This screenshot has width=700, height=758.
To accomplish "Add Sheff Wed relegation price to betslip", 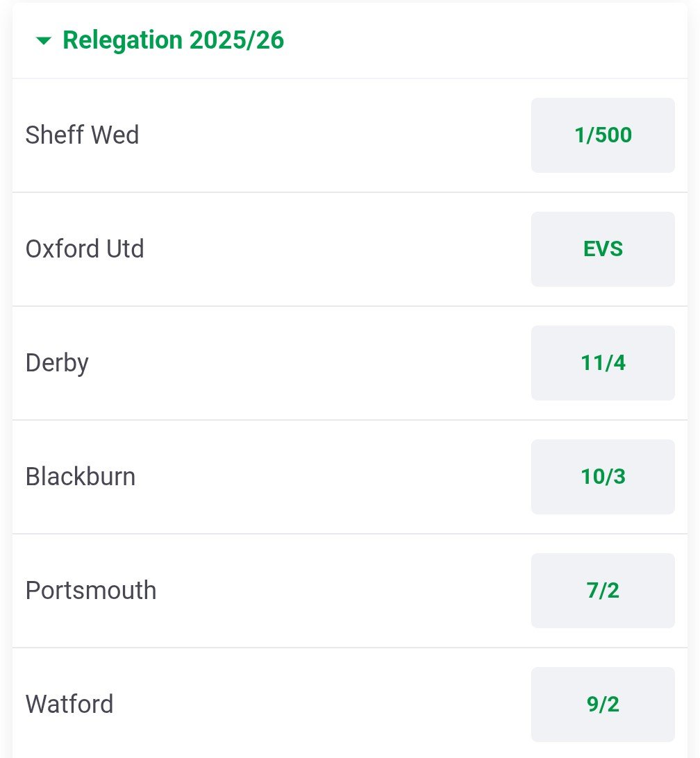I will click(x=603, y=135).
